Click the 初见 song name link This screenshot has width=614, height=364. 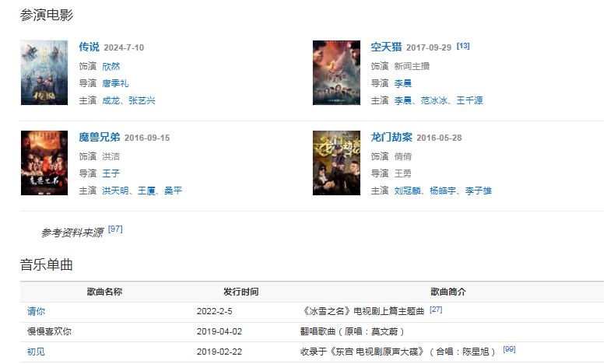click(36, 352)
